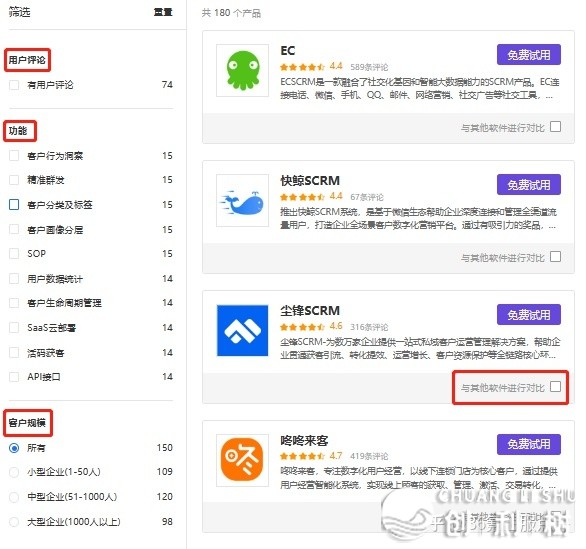View 咚咚来客's 419条评论 reviews
Image resolution: width=586 pixels, height=549 pixels.
(x=369, y=456)
